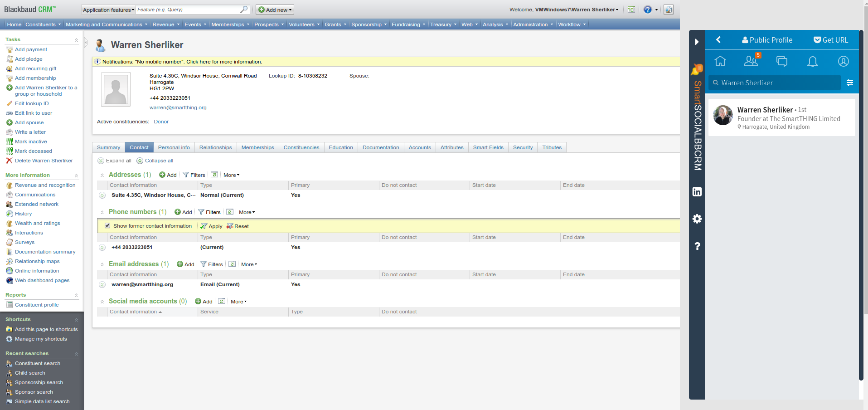The height and width of the screenshot is (410, 868).
Task: Click Add this page to shortcuts
Action: tap(46, 329)
